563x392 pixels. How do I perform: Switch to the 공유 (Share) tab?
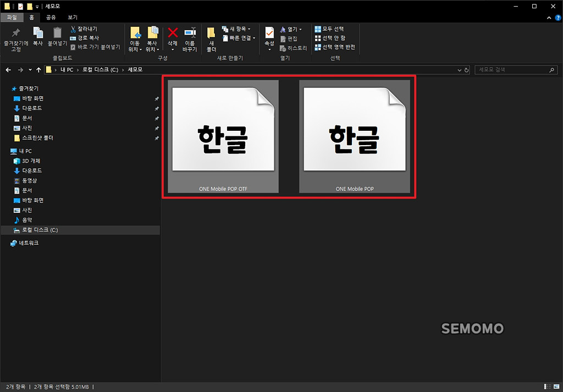point(51,17)
